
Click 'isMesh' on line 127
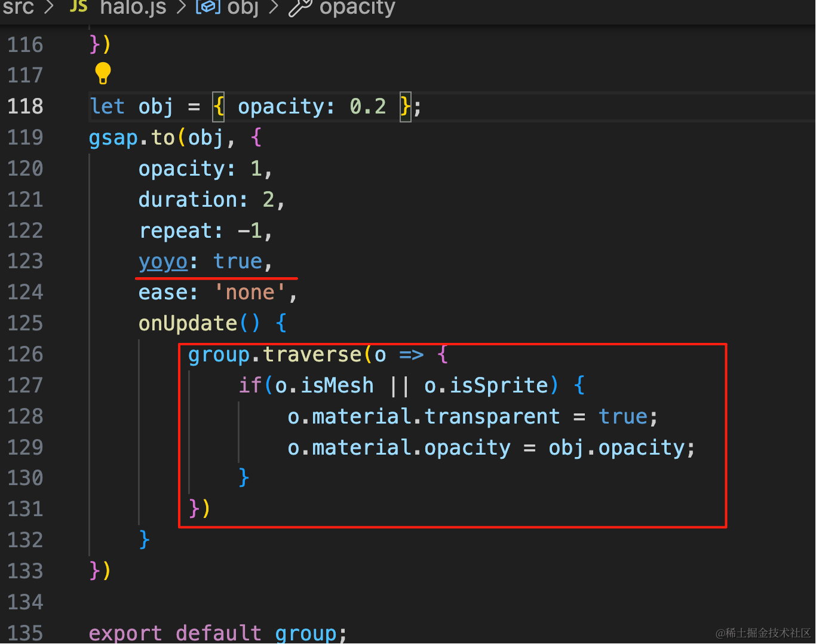point(337,386)
